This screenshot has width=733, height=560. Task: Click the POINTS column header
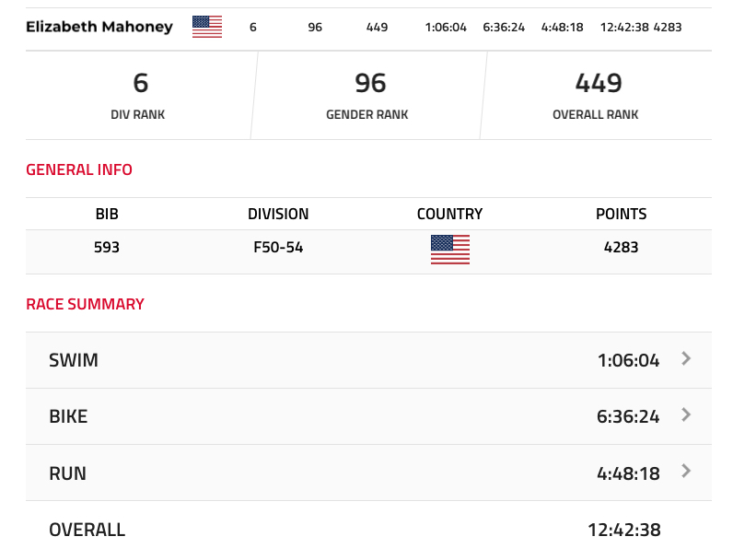pos(621,214)
